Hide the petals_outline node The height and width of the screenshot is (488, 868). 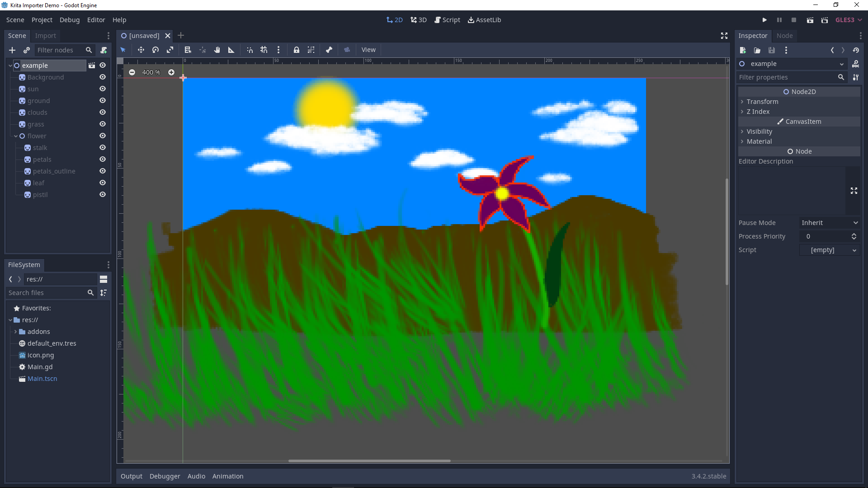coord(103,171)
